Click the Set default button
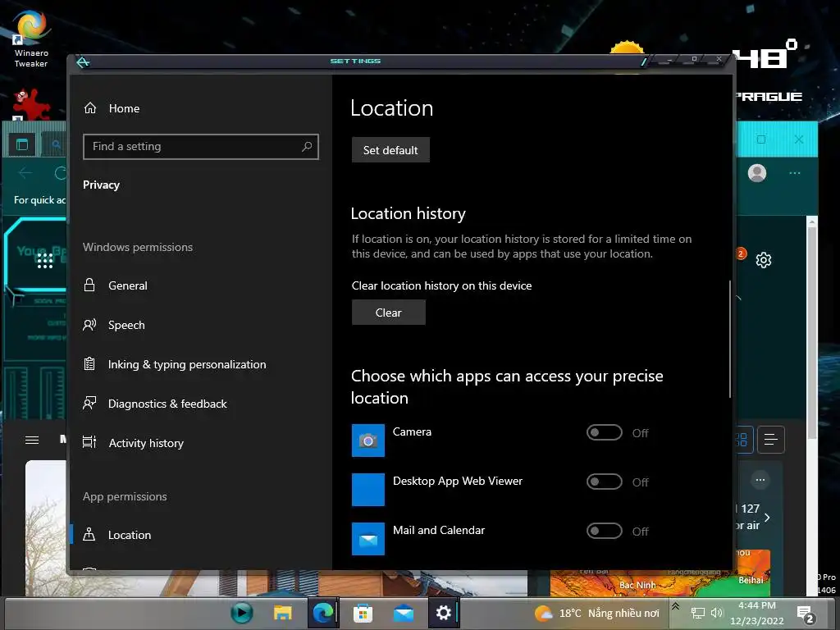Screen dimensions: 840x630 pyautogui.click(x=390, y=150)
